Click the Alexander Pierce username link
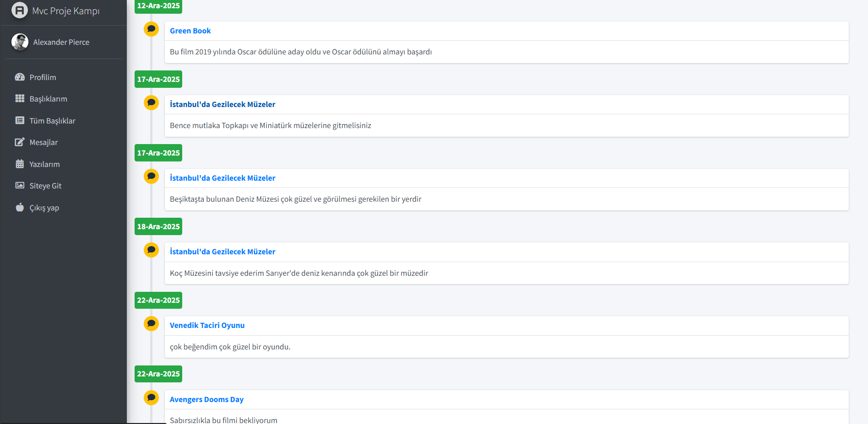 (x=61, y=42)
